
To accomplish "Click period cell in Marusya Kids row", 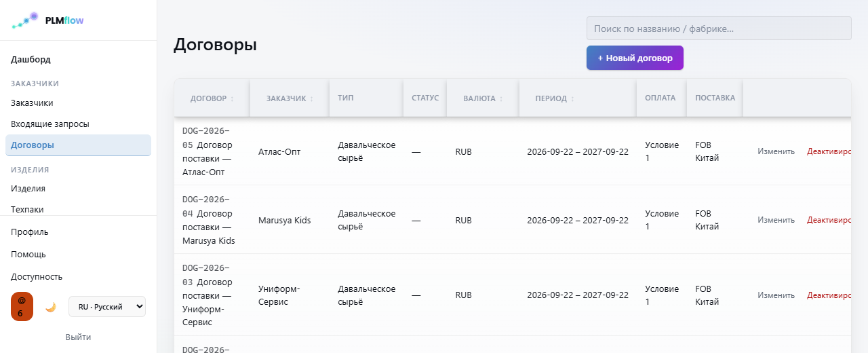I will (x=578, y=221).
